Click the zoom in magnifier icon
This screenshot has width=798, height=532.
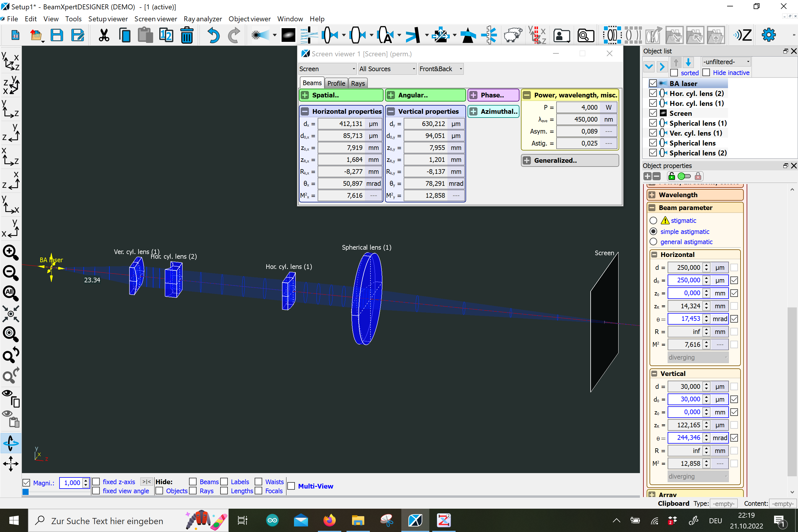10,252
